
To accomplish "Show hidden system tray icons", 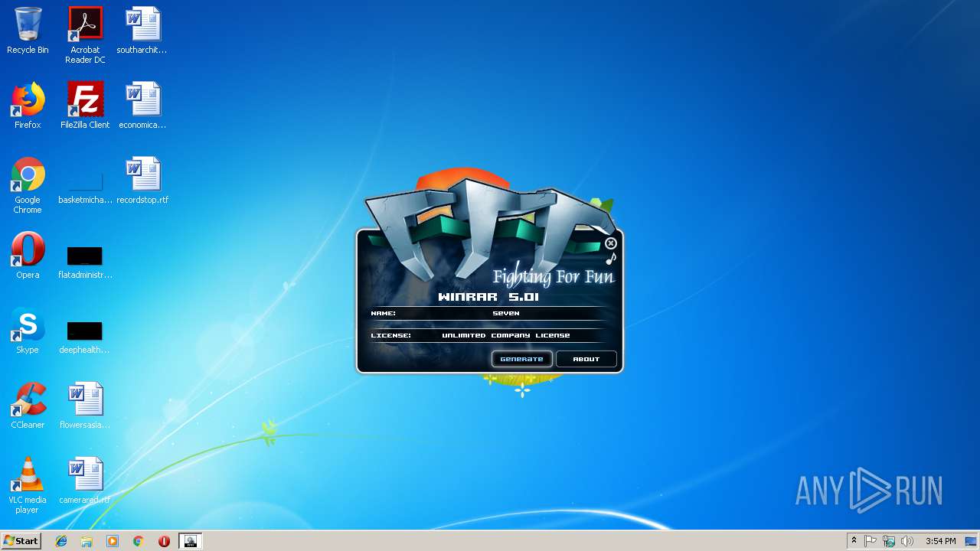I will [854, 541].
